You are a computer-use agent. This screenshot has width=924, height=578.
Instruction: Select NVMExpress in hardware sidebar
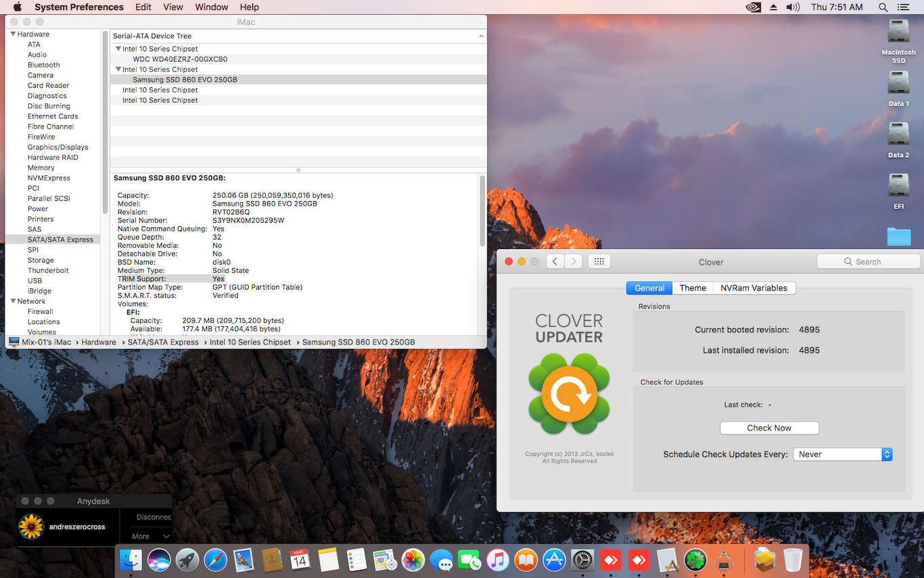(x=49, y=178)
